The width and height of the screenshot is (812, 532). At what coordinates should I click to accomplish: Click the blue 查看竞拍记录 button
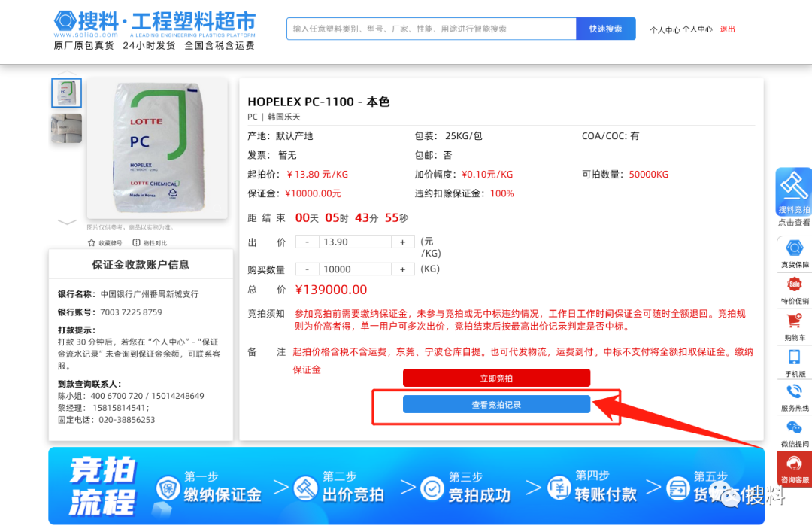tap(496, 405)
